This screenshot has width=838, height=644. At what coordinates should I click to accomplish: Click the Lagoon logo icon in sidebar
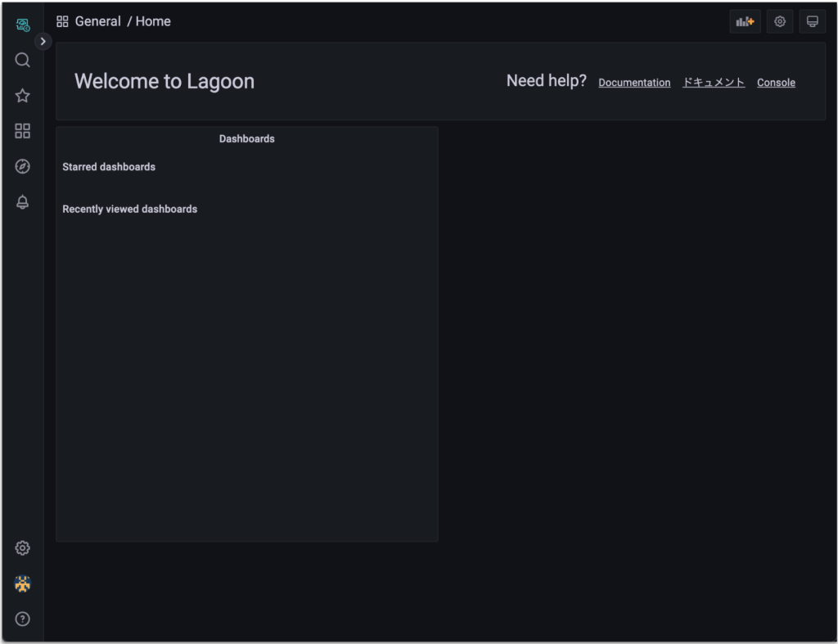coord(22,25)
